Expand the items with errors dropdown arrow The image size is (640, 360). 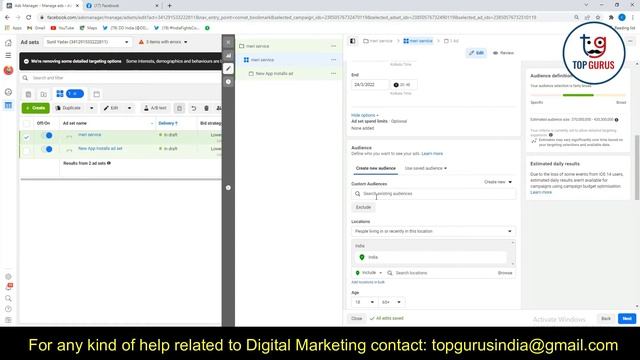pyautogui.click(x=186, y=42)
